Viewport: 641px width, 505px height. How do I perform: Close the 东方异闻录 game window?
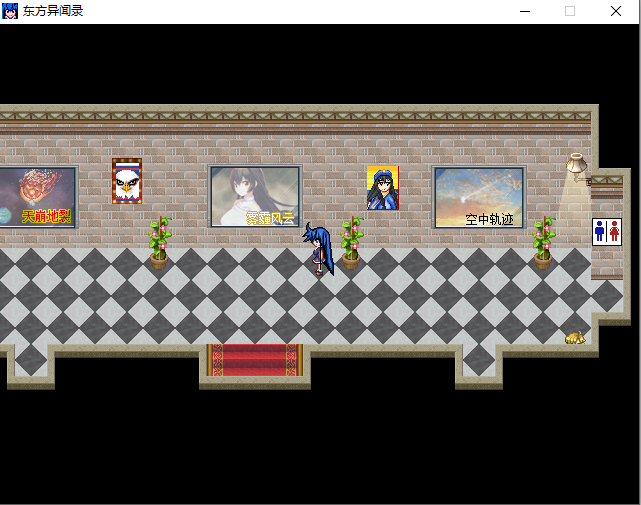(616, 11)
